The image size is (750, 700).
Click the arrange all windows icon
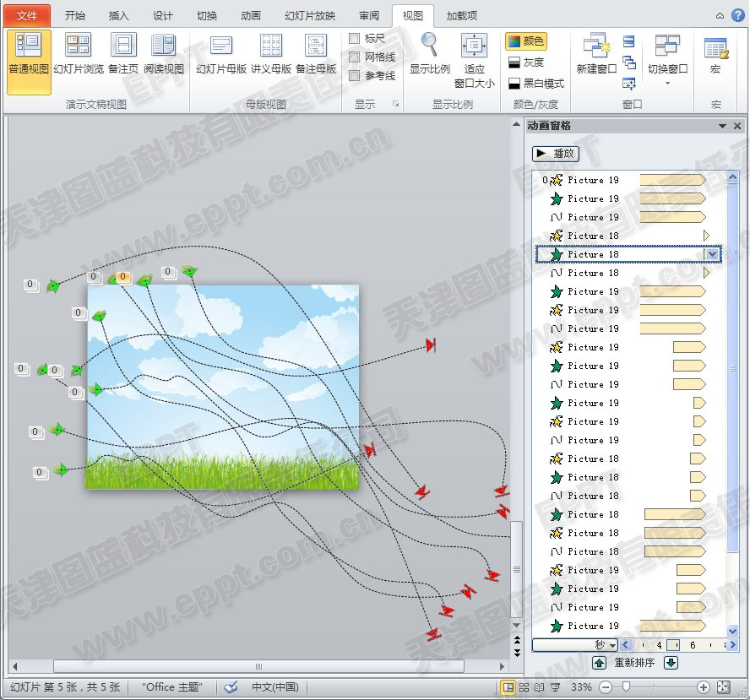click(629, 41)
